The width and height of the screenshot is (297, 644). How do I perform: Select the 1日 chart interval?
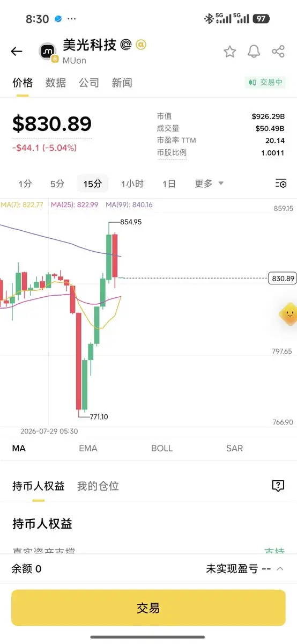click(x=169, y=184)
